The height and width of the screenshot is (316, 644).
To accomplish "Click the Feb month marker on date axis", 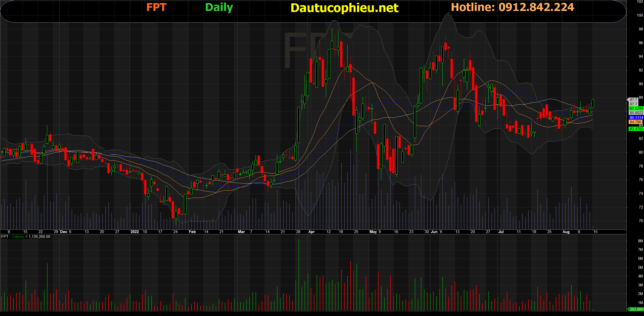I will pos(192,232).
